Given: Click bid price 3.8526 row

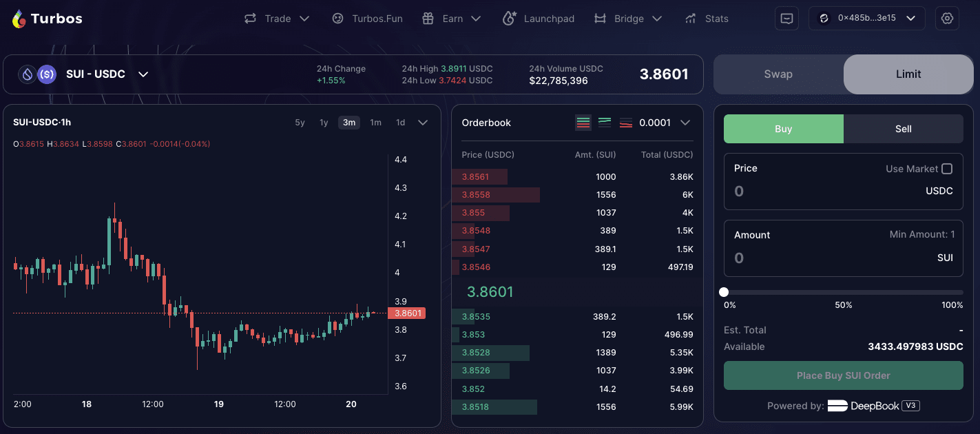Looking at the screenshot, I should tap(577, 371).
